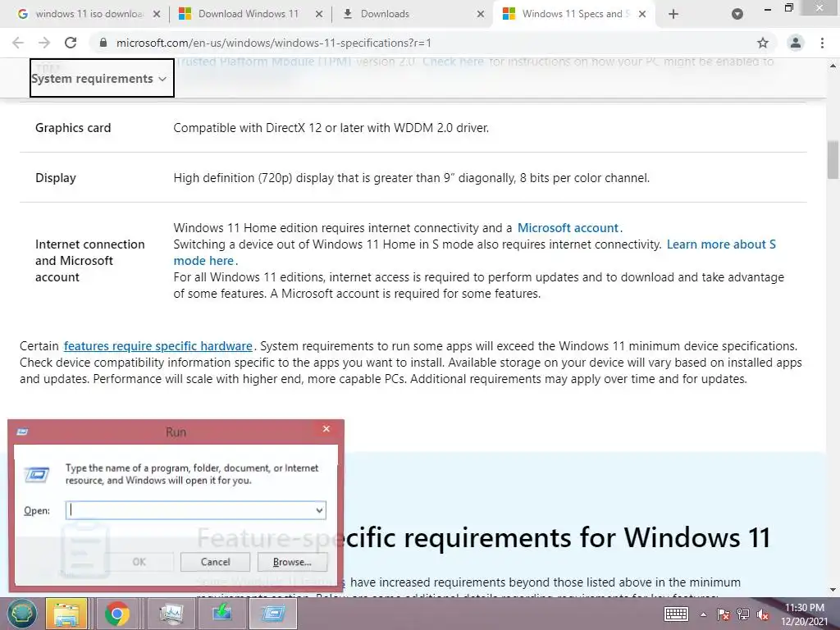Open the Microsoft account link
The width and height of the screenshot is (840, 630).
pyautogui.click(x=568, y=228)
